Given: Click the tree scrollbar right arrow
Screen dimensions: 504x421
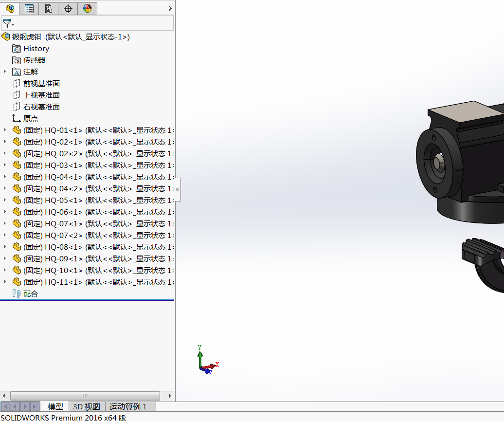Looking at the screenshot, I should coord(170,396).
